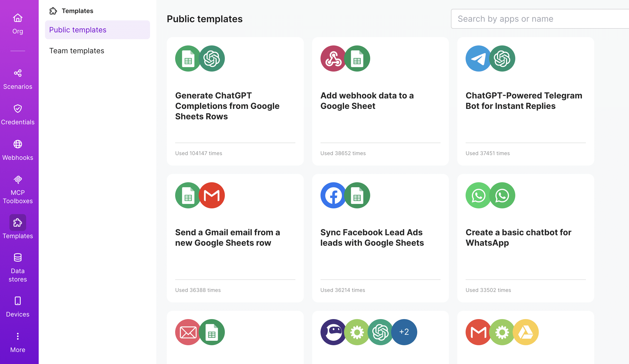This screenshot has height=364, width=629.
Task: Click Google Drive icon on bottom card
Action: tap(526, 332)
